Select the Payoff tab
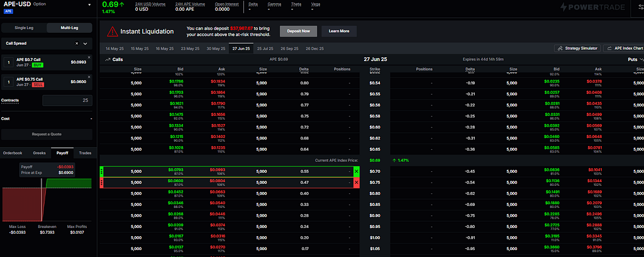This screenshot has height=257, width=644. (x=62, y=153)
